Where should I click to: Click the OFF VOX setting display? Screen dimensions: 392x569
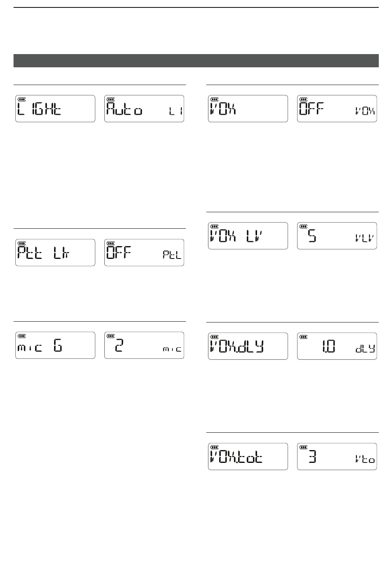click(337, 109)
